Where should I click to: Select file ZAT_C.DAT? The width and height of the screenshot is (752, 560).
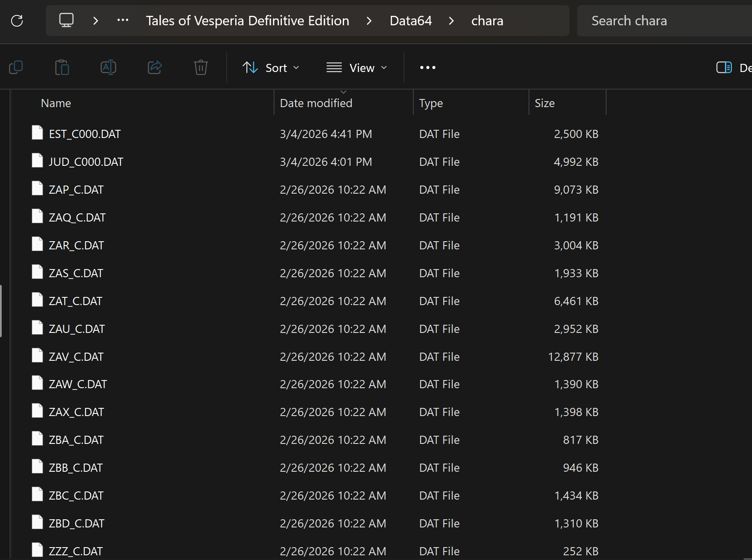point(75,301)
